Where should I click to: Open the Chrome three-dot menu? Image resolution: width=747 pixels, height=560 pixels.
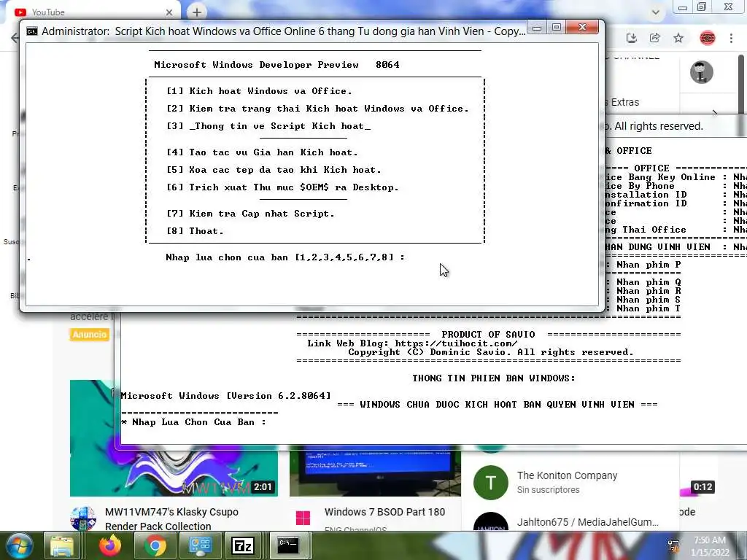pyautogui.click(x=731, y=38)
